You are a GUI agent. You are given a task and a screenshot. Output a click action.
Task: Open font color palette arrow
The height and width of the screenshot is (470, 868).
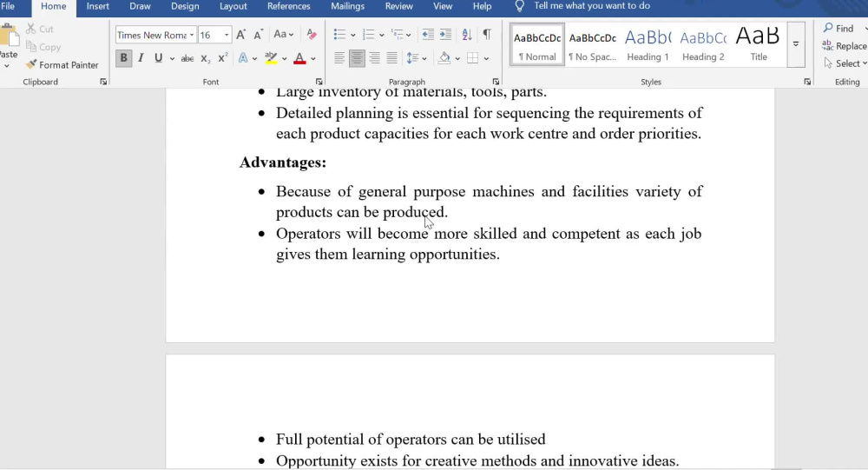pyautogui.click(x=313, y=59)
